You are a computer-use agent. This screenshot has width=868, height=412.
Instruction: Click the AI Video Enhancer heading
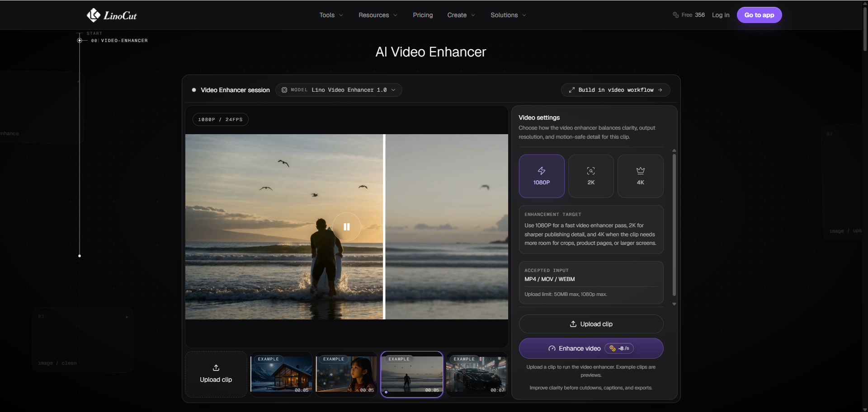point(431,52)
